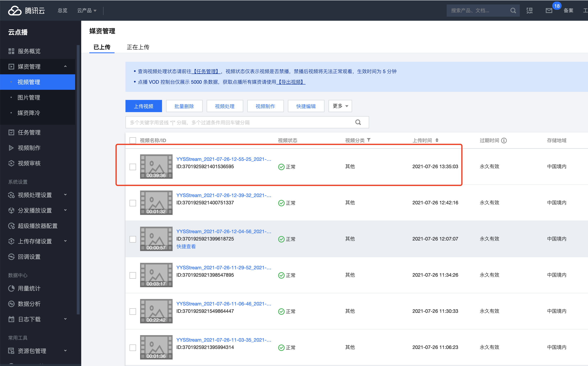
Task: Click the 超级播放器配置 icon
Action: tap(11, 226)
